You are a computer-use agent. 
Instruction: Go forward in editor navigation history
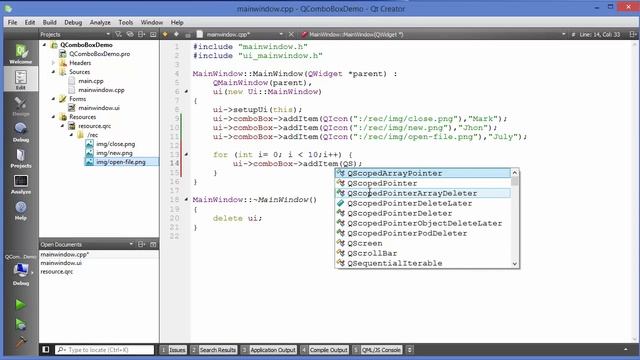176,34
